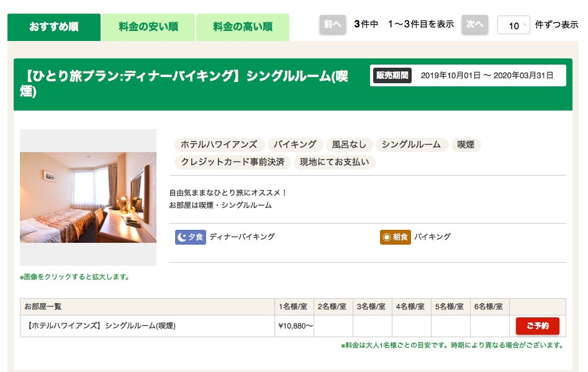Viewport: 588px width, 372px height.
Task: Select the おすすめ順 sort tab
Action: (x=54, y=27)
